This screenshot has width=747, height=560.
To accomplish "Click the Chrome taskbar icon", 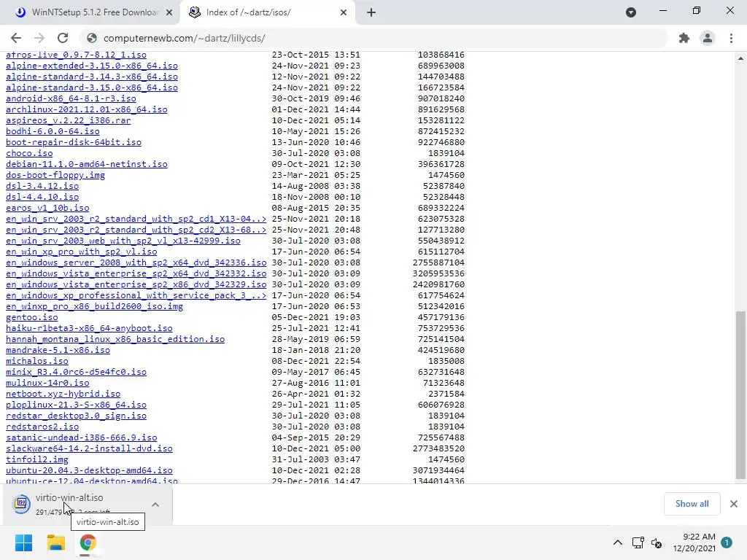I will [x=88, y=542].
